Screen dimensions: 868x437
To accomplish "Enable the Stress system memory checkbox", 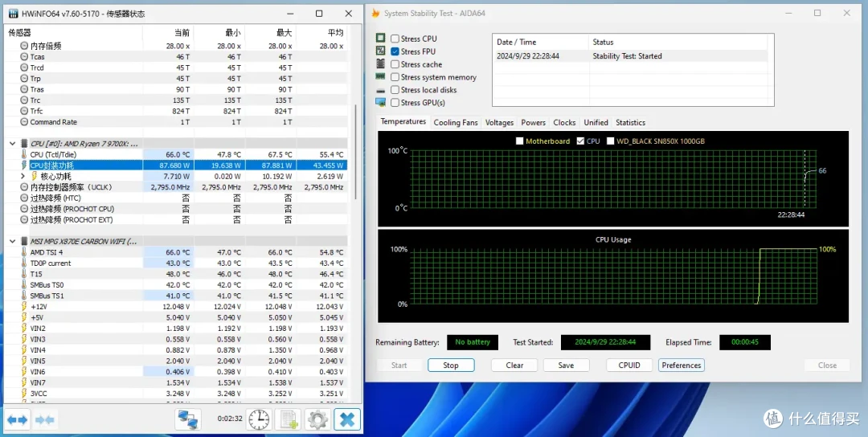I will (395, 77).
